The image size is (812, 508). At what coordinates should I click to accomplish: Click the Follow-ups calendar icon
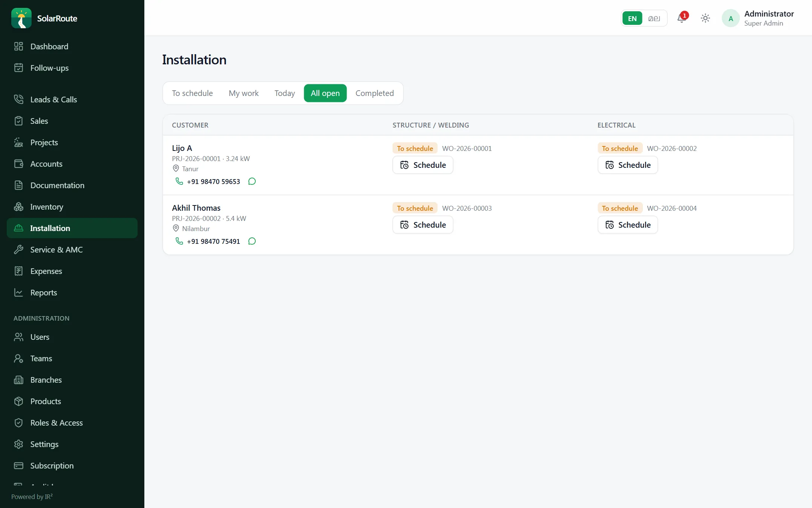tap(18, 68)
